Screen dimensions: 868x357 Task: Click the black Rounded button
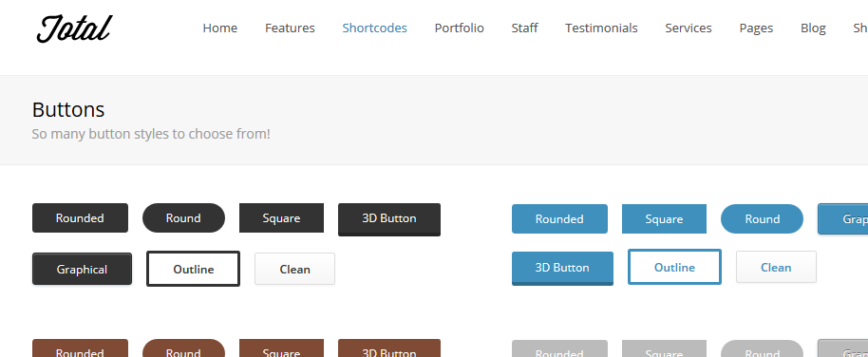[x=80, y=218]
